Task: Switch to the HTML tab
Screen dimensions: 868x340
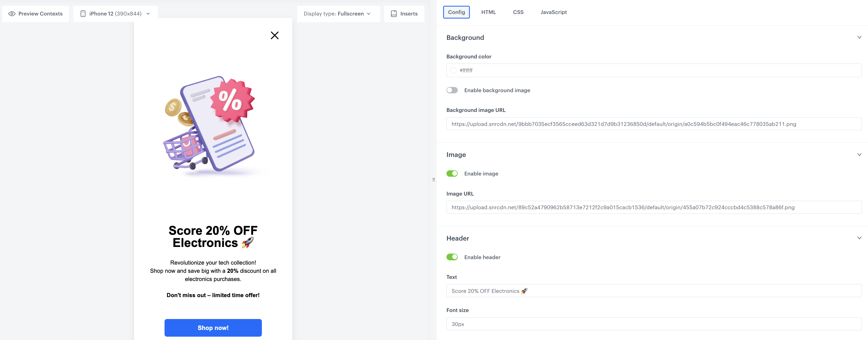Action: pos(488,12)
